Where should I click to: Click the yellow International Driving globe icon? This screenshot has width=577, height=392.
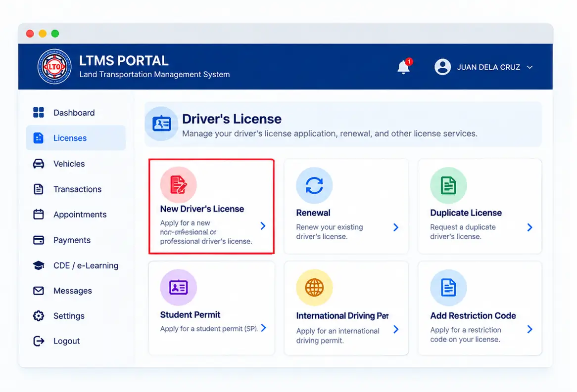(314, 287)
